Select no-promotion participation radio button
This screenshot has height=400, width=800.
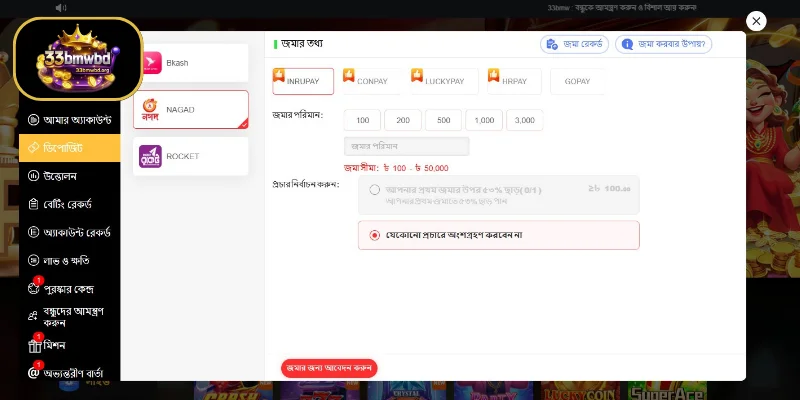point(374,235)
